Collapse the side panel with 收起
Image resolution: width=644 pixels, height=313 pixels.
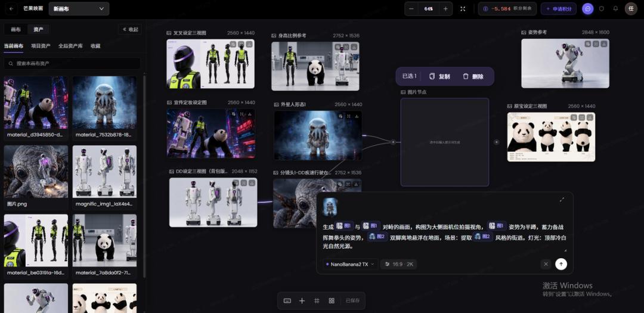(x=130, y=30)
